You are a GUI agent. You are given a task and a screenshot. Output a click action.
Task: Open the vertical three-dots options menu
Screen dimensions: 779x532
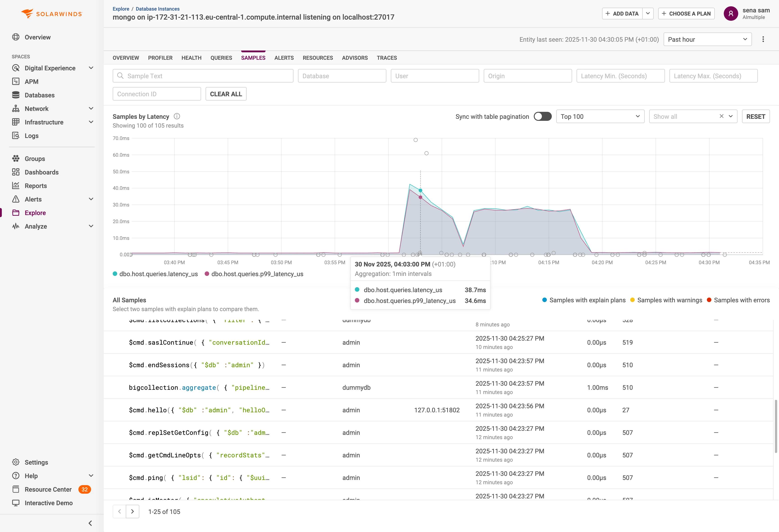pyautogui.click(x=763, y=39)
